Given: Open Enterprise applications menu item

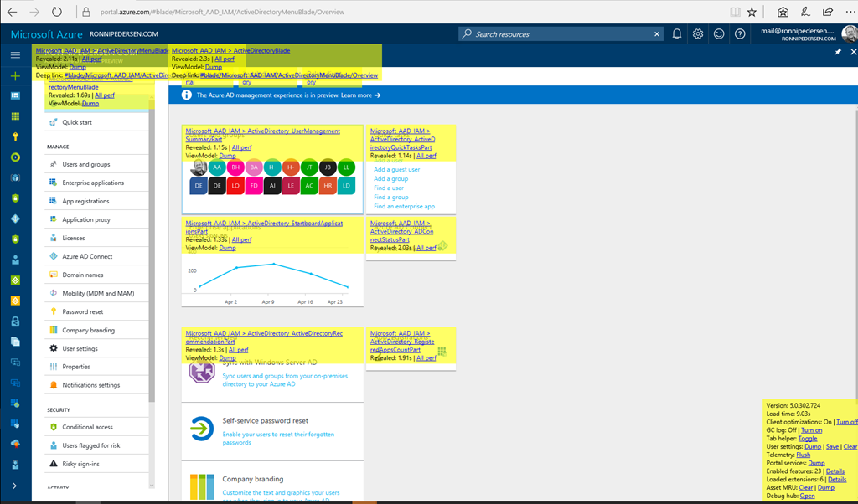Looking at the screenshot, I should coord(97,183).
